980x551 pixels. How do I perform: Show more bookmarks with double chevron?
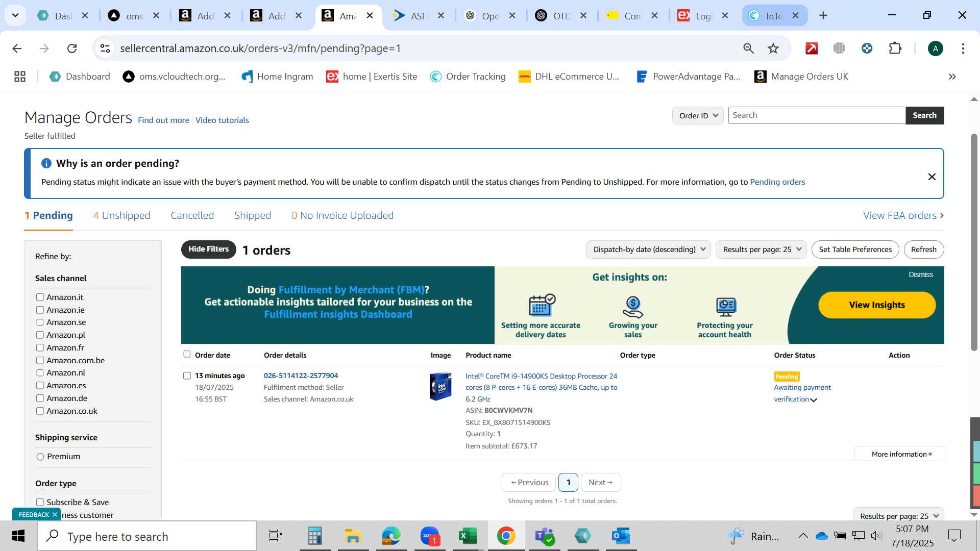click(x=952, y=77)
